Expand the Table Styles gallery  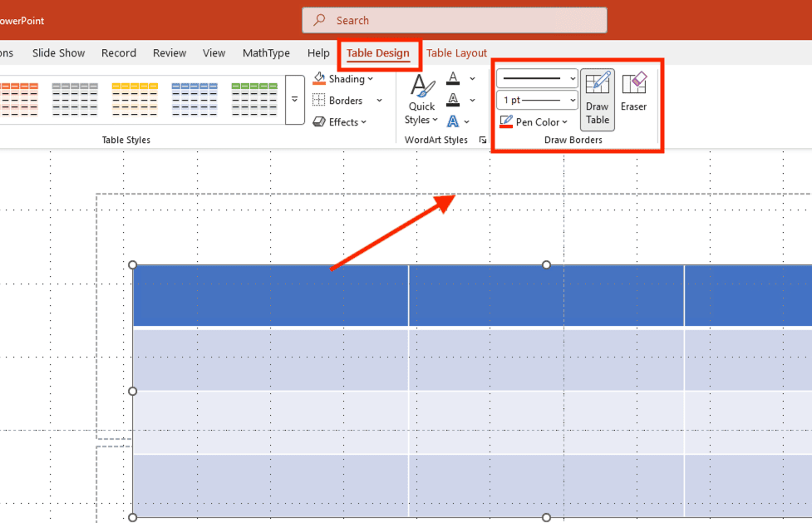click(x=295, y=100)
